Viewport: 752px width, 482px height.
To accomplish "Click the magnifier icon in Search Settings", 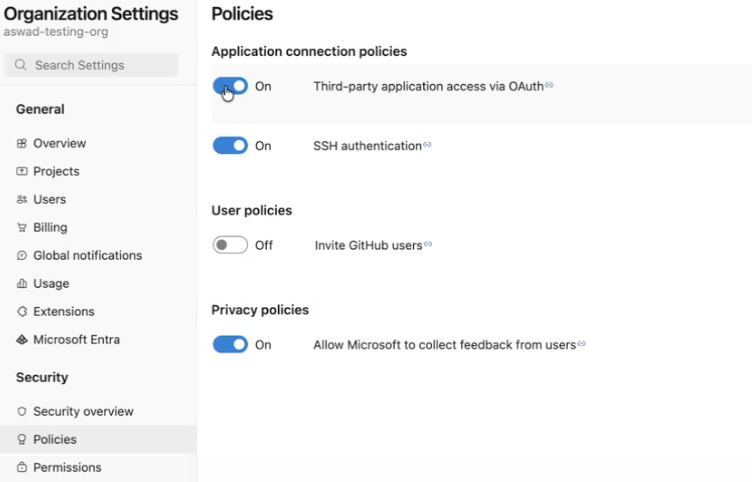I will click(x=20, y=65).
